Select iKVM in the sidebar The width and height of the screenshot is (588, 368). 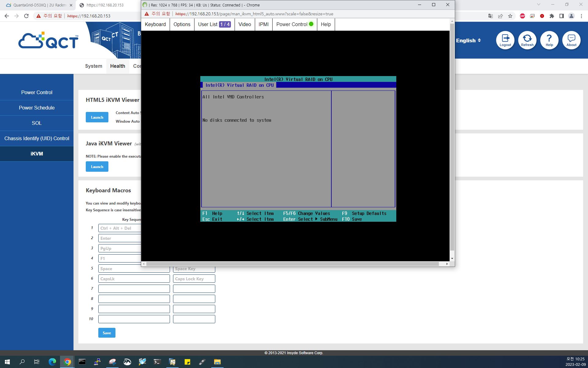tap(37, 154)
